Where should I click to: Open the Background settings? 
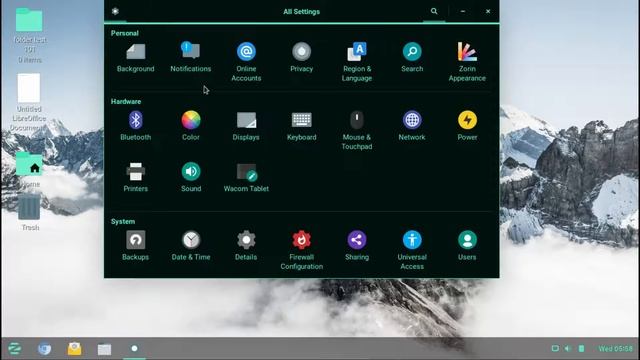[136, 58]
